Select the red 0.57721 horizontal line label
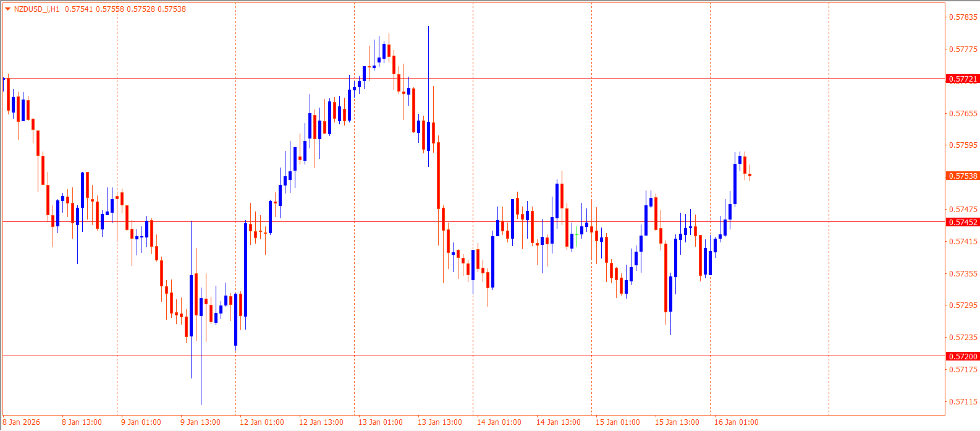Image resolution: width=980 pixels, height=431 pixels. pyautogui.click(x=963, y=79)
